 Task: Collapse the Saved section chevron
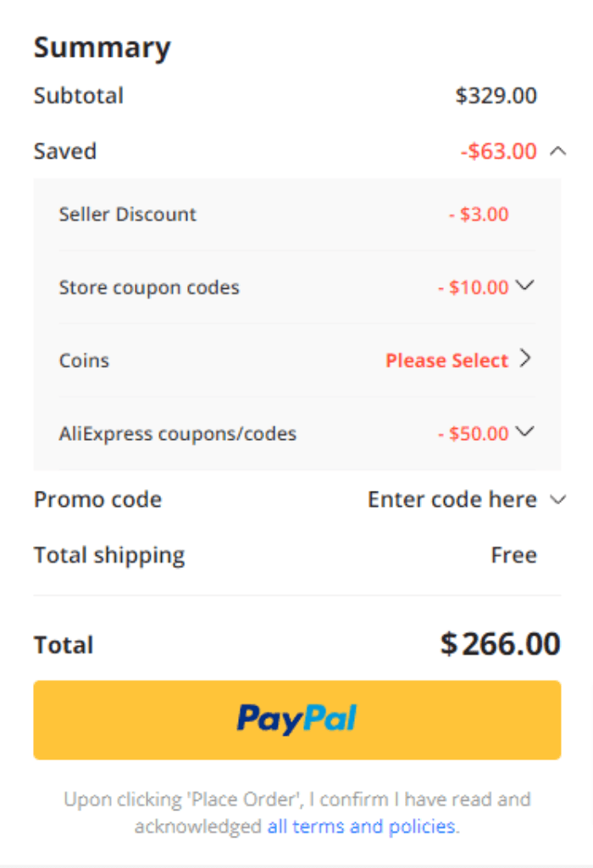tap(558, 151)
